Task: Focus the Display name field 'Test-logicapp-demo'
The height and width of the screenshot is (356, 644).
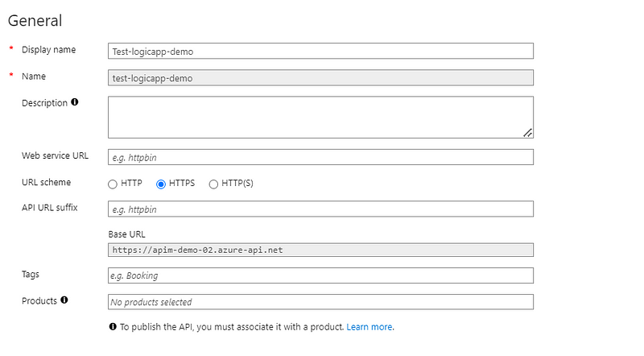Action: 320,51
